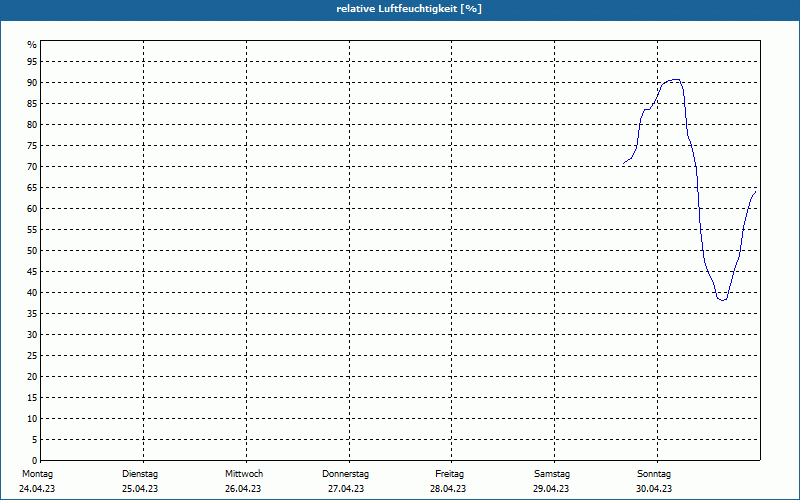Image resolution: width=800 pixels, height=500 pixels.
Task: Select the y-axis value '45'
Action: click(x=32, y=271)
